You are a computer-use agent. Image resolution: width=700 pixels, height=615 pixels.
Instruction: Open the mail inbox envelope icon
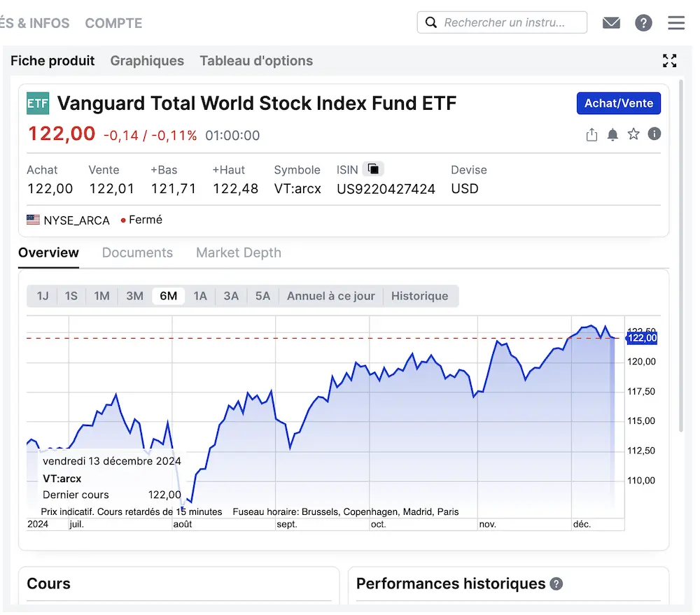[611, 23]
